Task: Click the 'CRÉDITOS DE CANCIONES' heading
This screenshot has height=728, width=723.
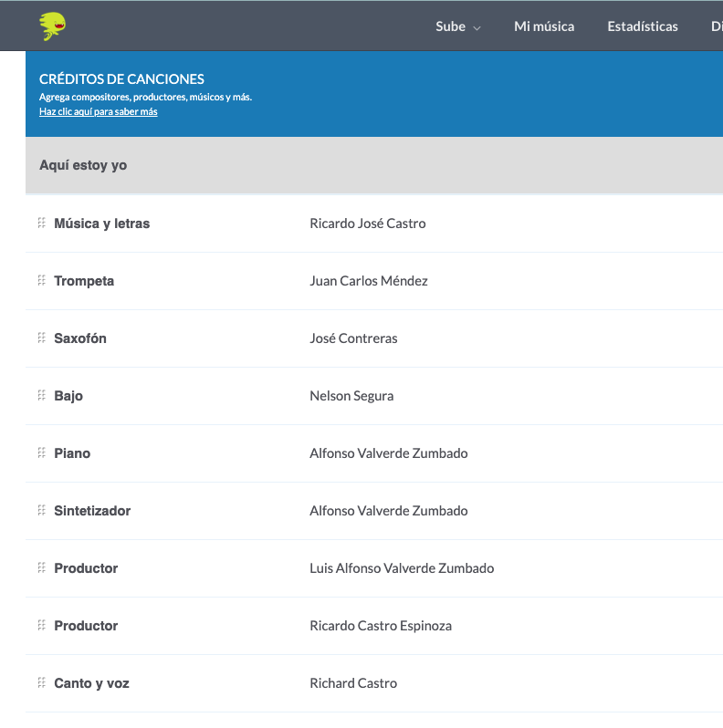Action: (x=121, y=79)
